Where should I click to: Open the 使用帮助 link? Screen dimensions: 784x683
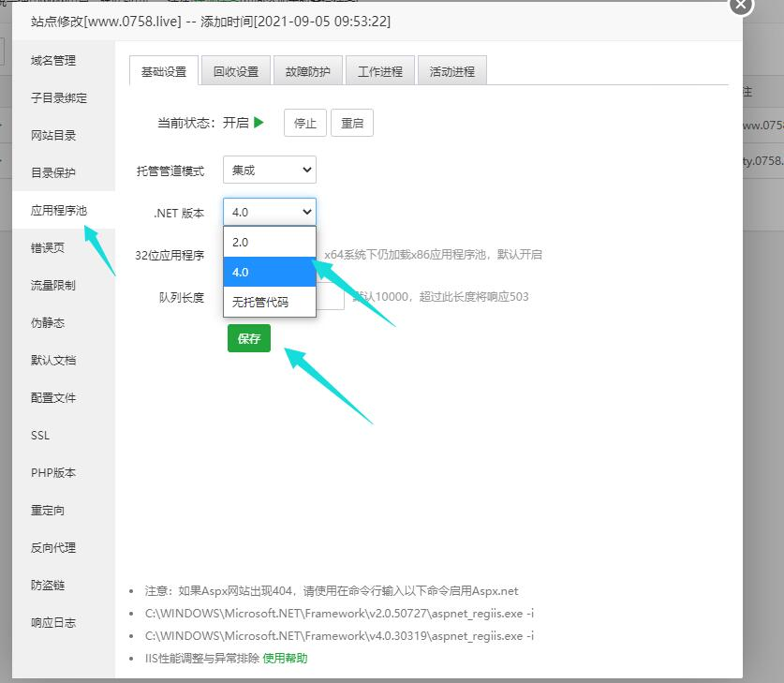pyautogui.click(x=285, y=658)
